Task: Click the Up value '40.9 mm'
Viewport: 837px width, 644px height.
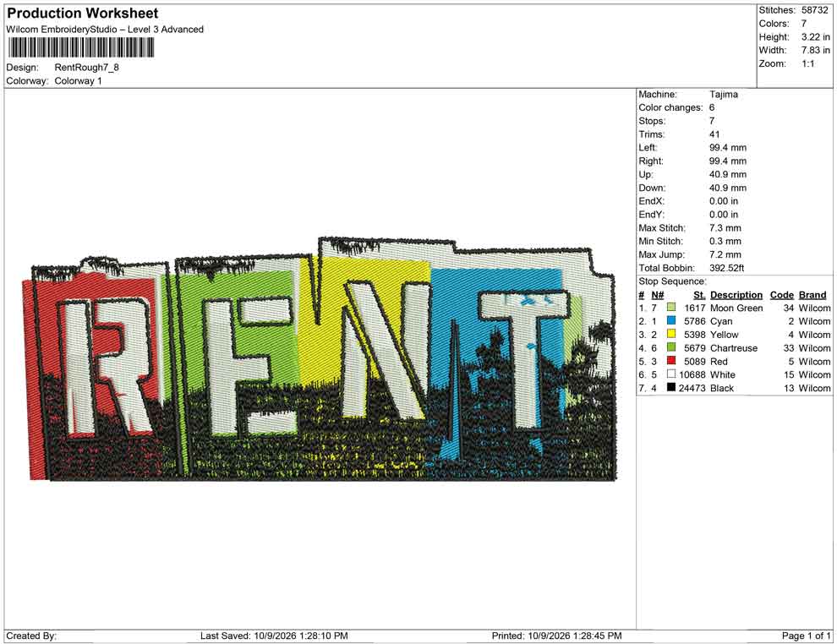Action: 728,174
